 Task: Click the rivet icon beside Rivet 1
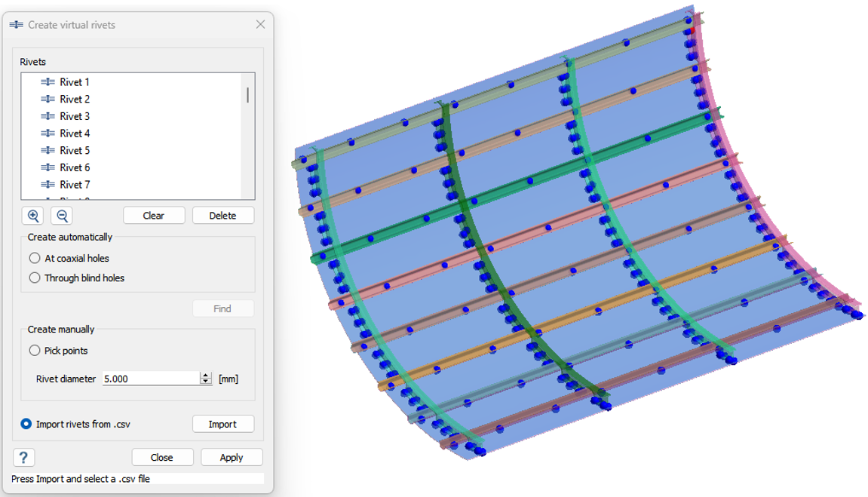point(48,82)
